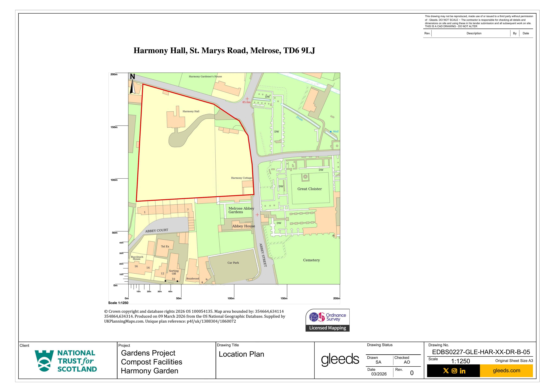Click the 'Location Plan' drawing title
Image resolution: width=555 pixels, height=392 pixels.
241,354
